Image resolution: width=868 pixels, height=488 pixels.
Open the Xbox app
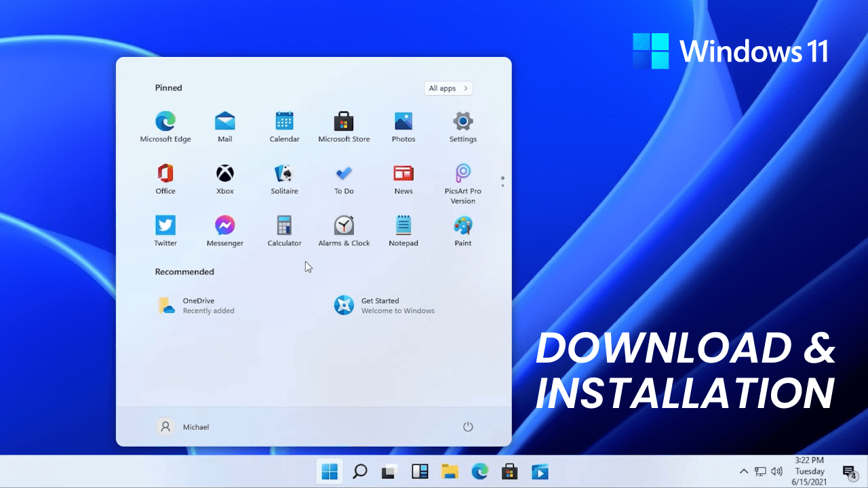tap(225, 179)
